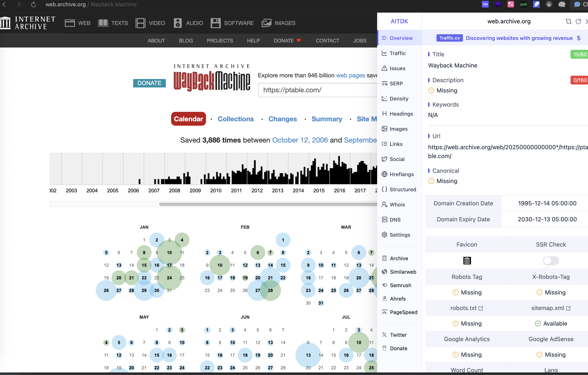
Task: Click the TDK extension icon
Action: coord(485,4)
